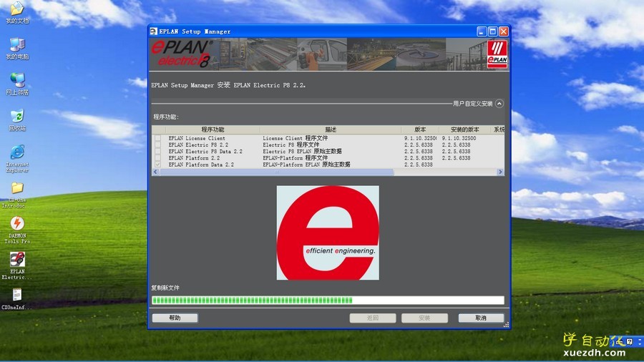Click the 安装的版本 column header
Screen dimensions: 644x362
[464, 129]
